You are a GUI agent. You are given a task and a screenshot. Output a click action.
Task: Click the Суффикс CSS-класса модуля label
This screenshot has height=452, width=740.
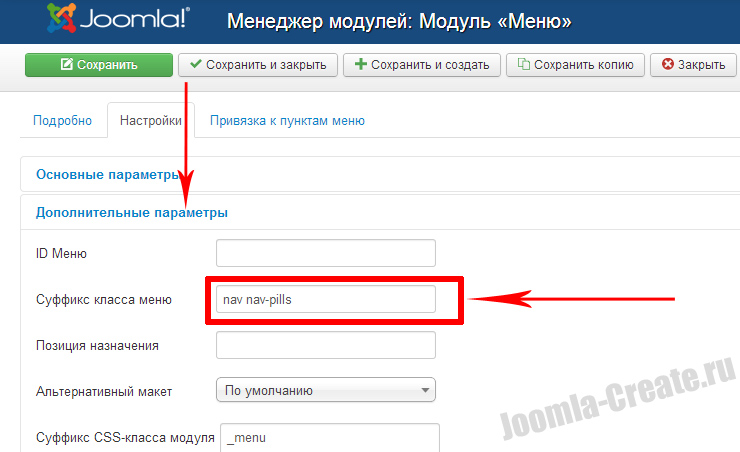click(x=125, y=438)
